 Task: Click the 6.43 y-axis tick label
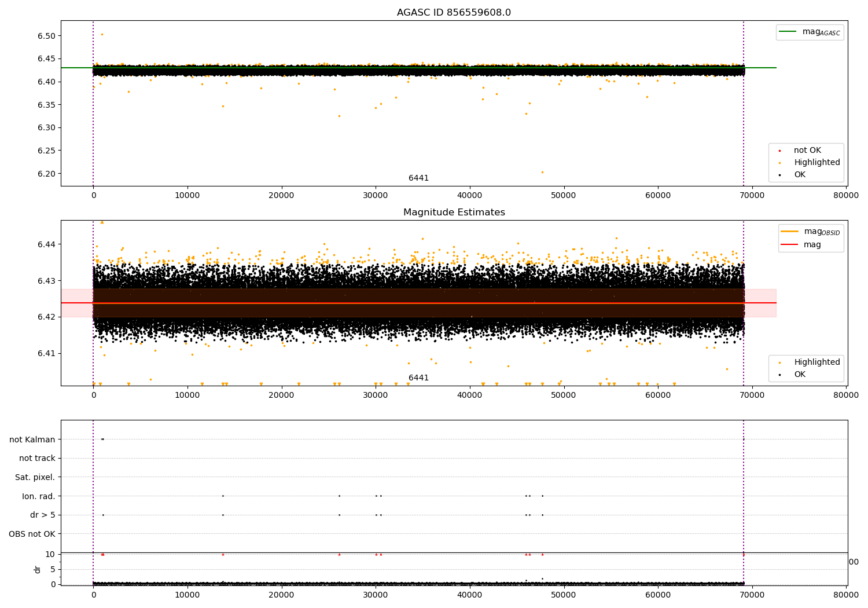pyautogui.click(x=46, y=281)
